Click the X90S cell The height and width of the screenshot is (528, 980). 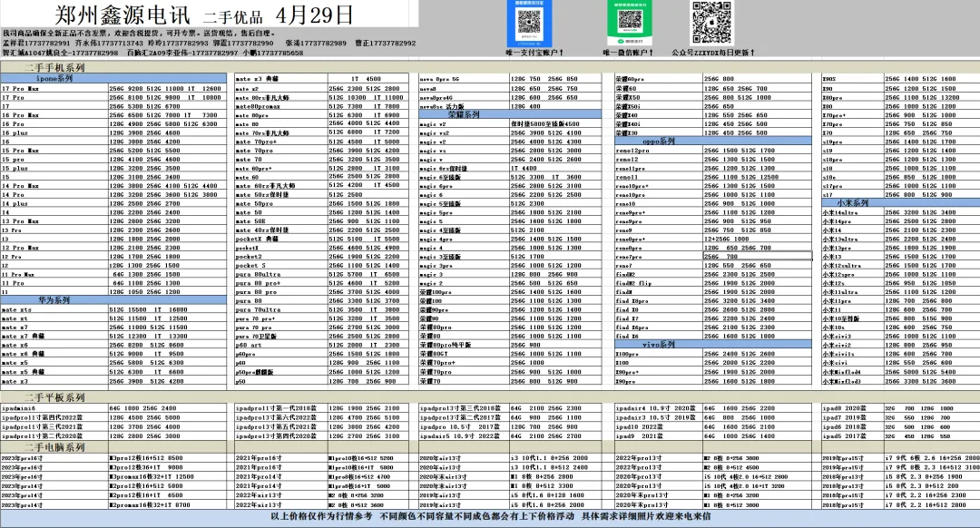pos(852,79)
